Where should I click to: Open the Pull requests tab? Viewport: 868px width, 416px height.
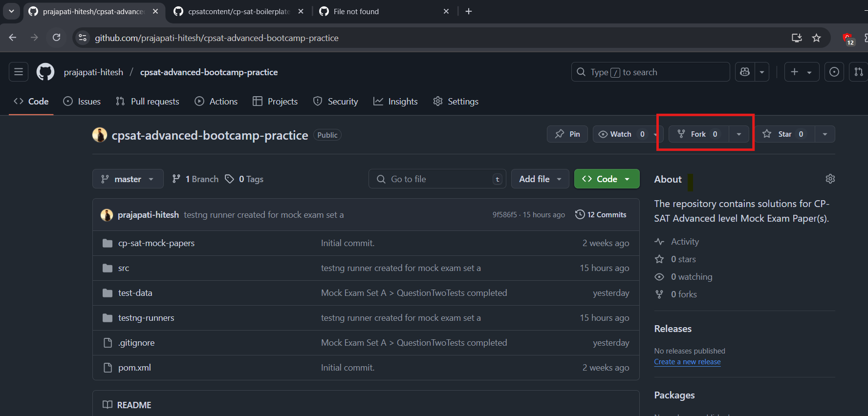pos(148,101)
